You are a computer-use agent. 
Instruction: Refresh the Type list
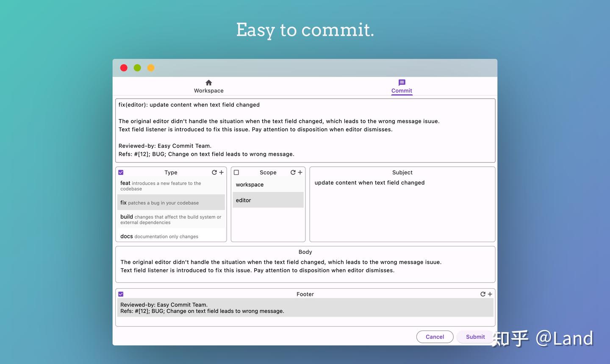pyautogui.click(x=214, y=172)
